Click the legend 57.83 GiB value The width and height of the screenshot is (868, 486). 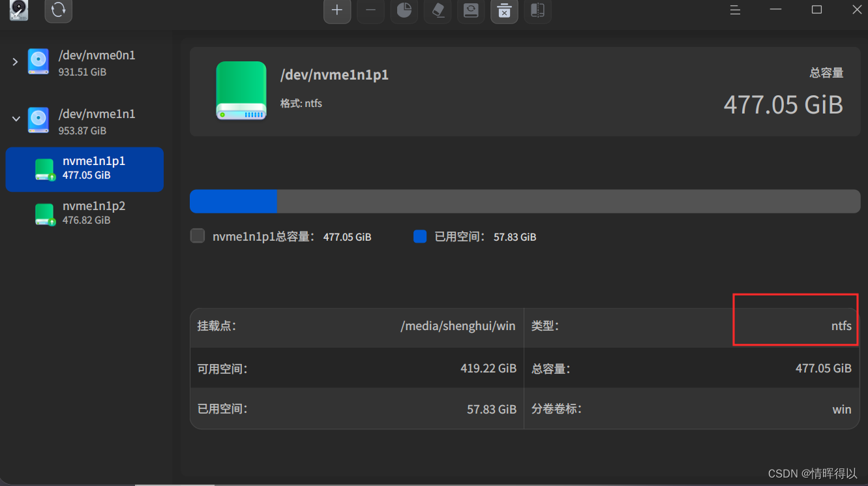[x=515, y=237]
